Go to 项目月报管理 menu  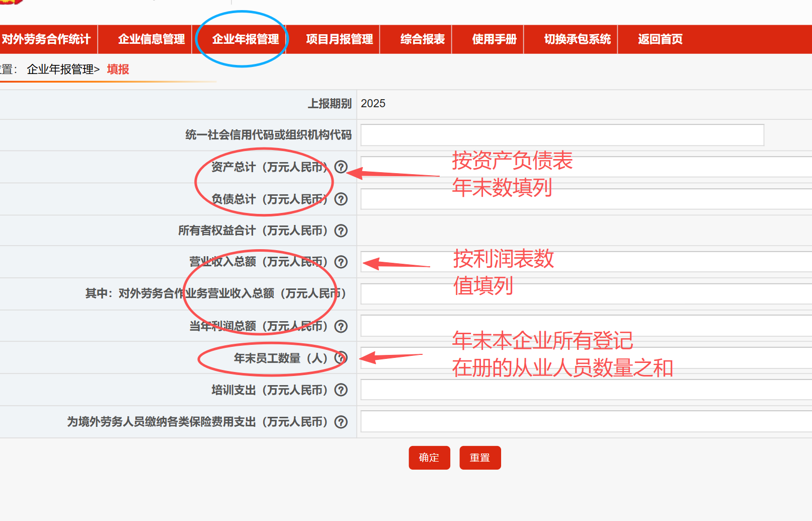[339, 39]
